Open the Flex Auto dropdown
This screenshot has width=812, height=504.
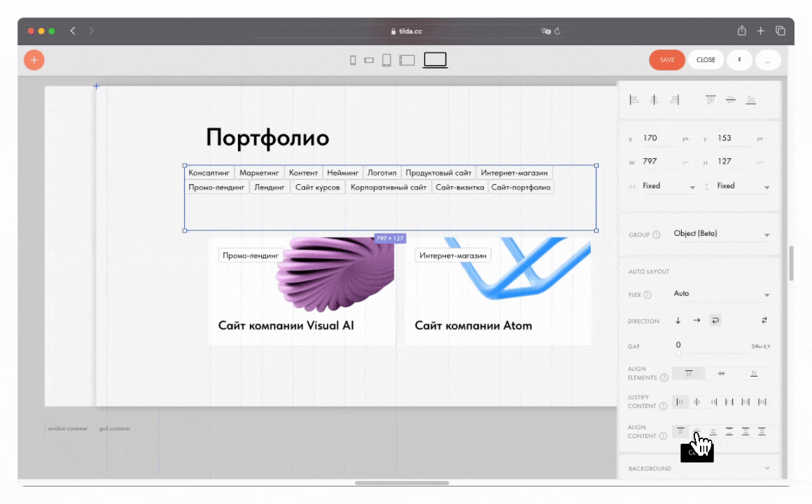click(722, 294)
